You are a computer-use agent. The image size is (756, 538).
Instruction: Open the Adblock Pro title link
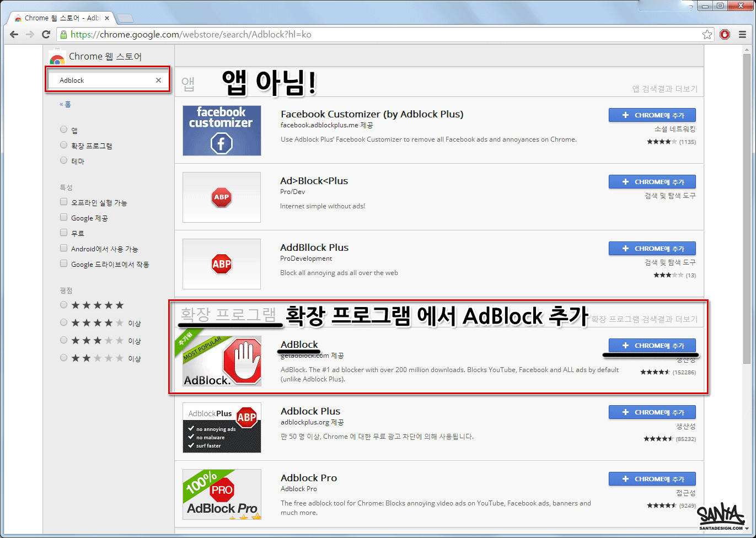[x=309, y=478]
